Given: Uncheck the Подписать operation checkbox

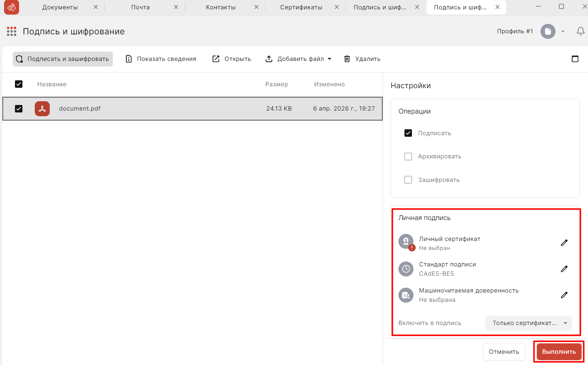Looking at the screenshot, I should [408, 133].
